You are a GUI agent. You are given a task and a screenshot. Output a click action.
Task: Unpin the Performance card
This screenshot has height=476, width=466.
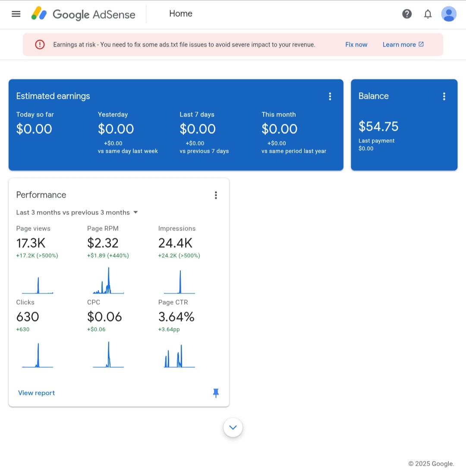(216, 393)
